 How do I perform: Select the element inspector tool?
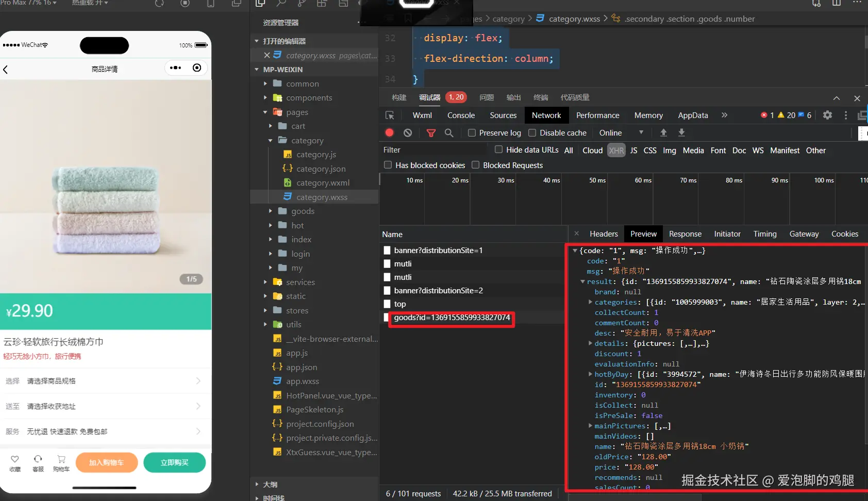(x=390, y=115)
